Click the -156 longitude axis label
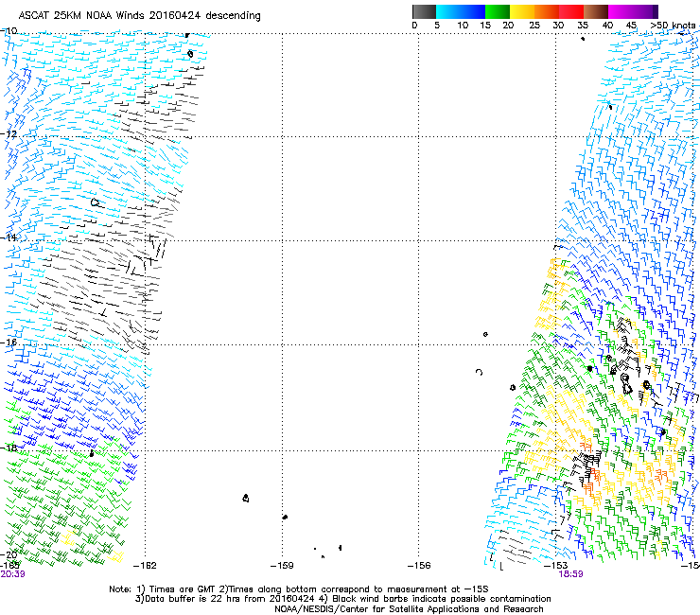700x615 pixels. (x=419, y=566)
